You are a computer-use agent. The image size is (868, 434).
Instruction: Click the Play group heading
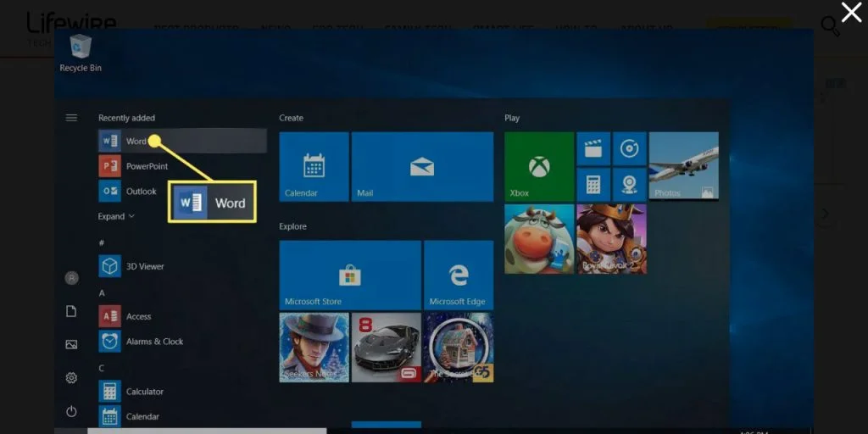[512, 118]
